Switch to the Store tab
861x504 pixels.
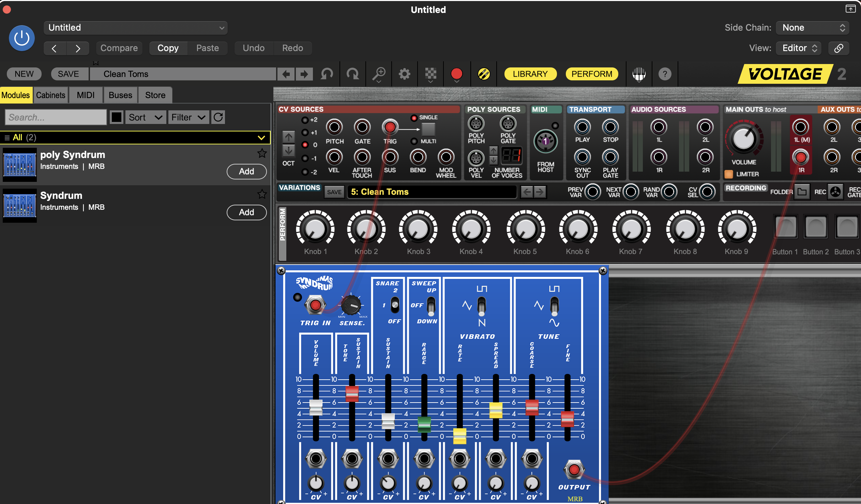click(x=155, y=95)
